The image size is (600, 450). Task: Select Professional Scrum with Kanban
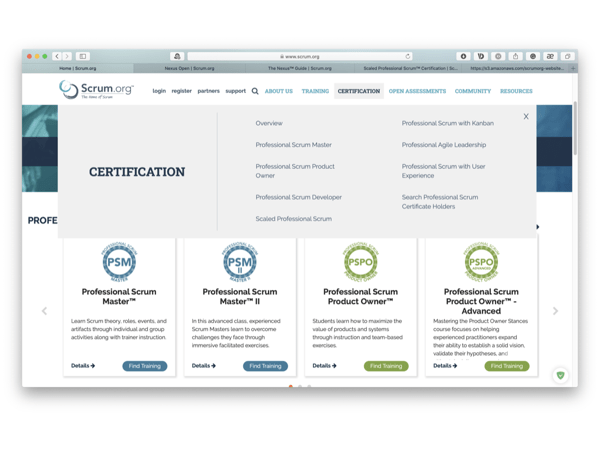[x=448, y=123]
